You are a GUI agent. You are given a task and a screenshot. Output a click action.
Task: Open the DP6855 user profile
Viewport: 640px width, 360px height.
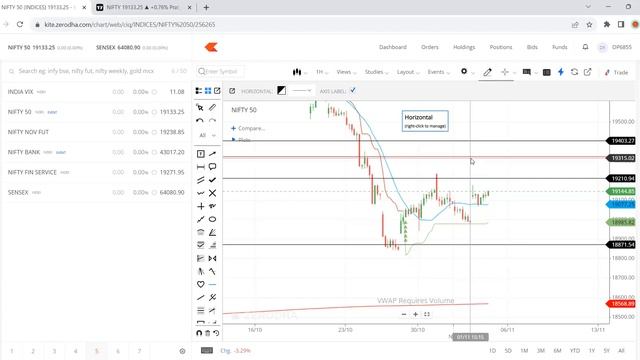[615, 47]
